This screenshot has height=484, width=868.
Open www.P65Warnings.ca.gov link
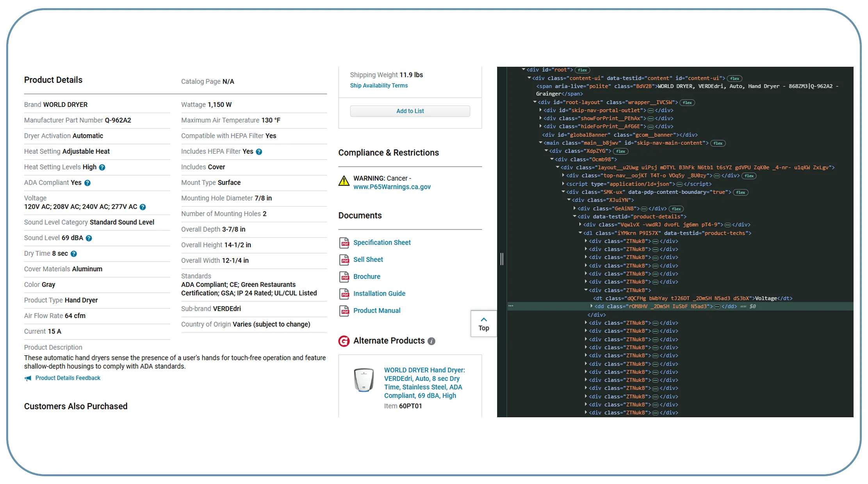(x=392, y=187)
